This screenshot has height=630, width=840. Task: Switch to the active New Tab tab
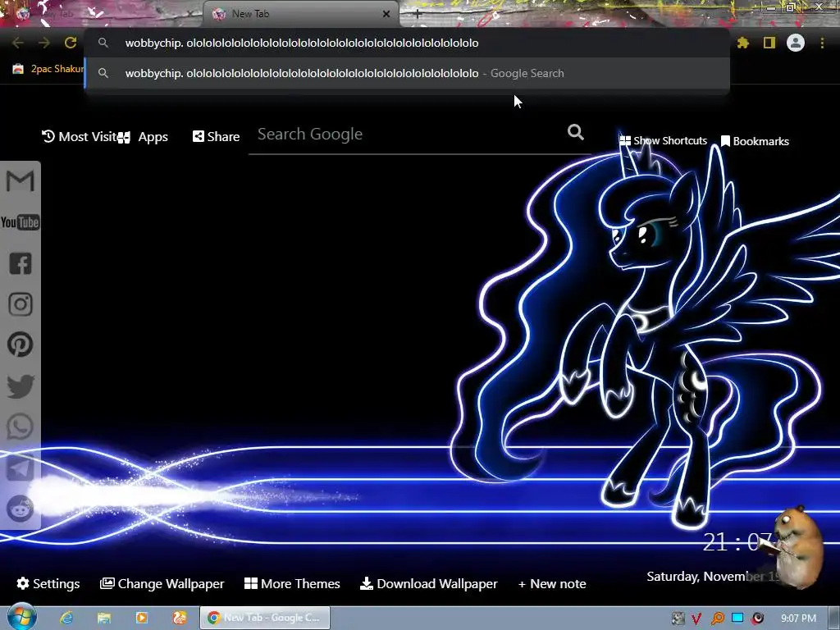[300, 14]
